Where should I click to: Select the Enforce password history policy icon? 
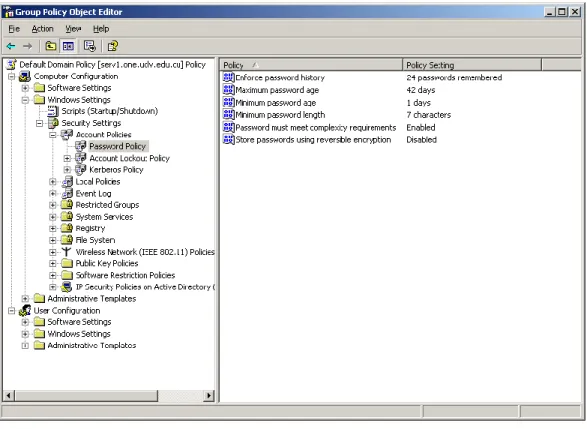point(228,77)
